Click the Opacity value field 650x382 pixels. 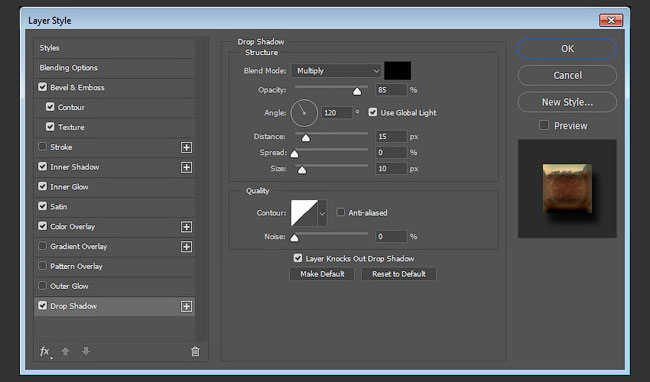391,90
